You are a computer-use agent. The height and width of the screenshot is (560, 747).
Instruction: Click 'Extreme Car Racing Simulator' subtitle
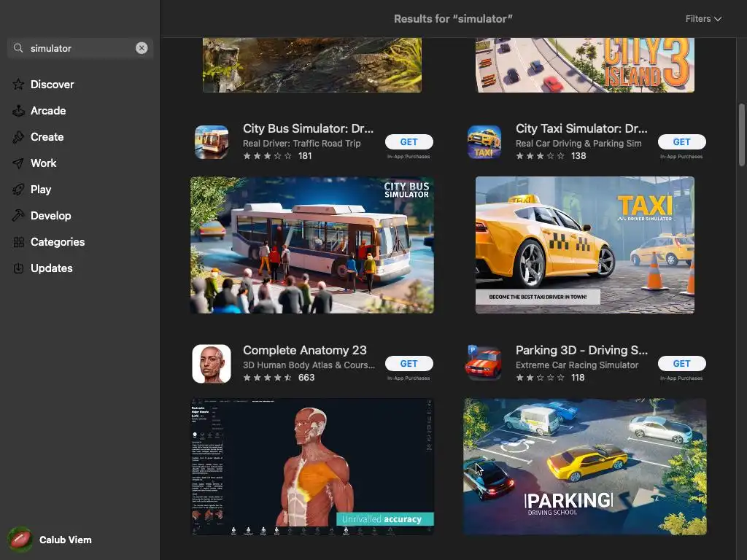[x=577, y=365]
